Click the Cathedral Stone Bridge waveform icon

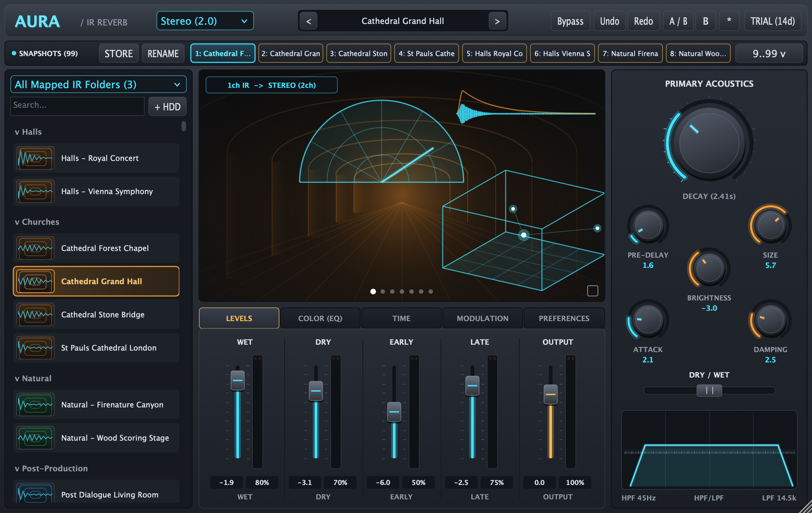click(x=35, y=315)
